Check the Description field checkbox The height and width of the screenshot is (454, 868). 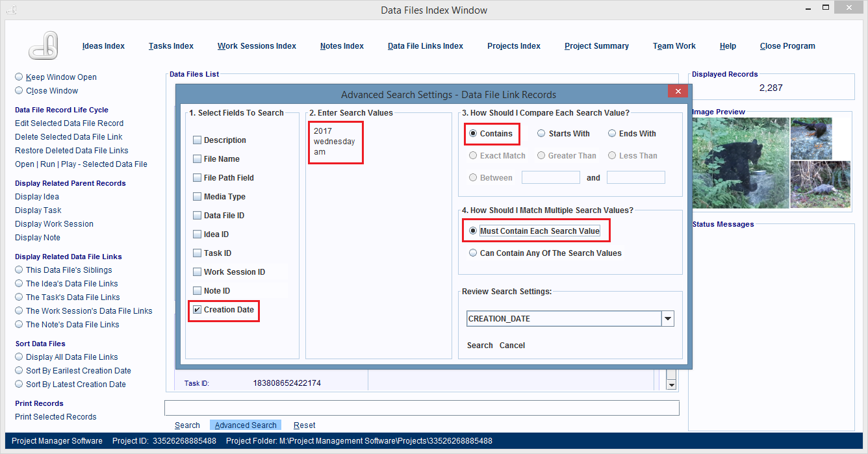coord(197,140)
